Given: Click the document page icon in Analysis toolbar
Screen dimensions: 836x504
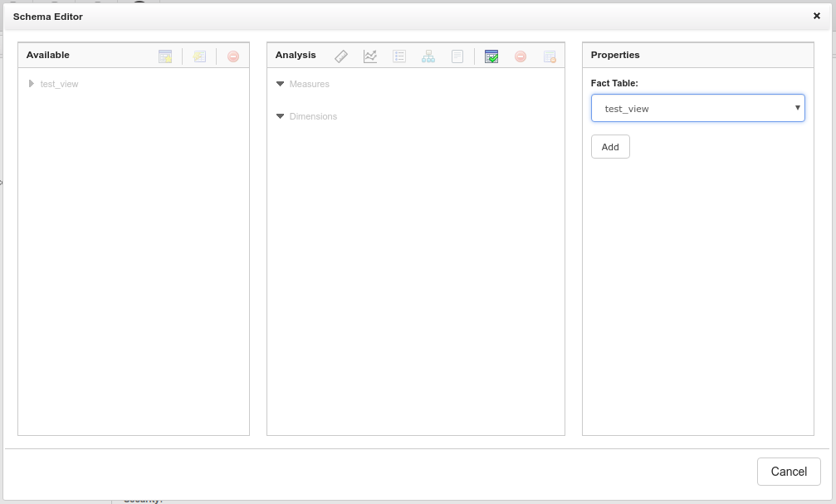Looking at the screenshot, I should coord(457,56).
